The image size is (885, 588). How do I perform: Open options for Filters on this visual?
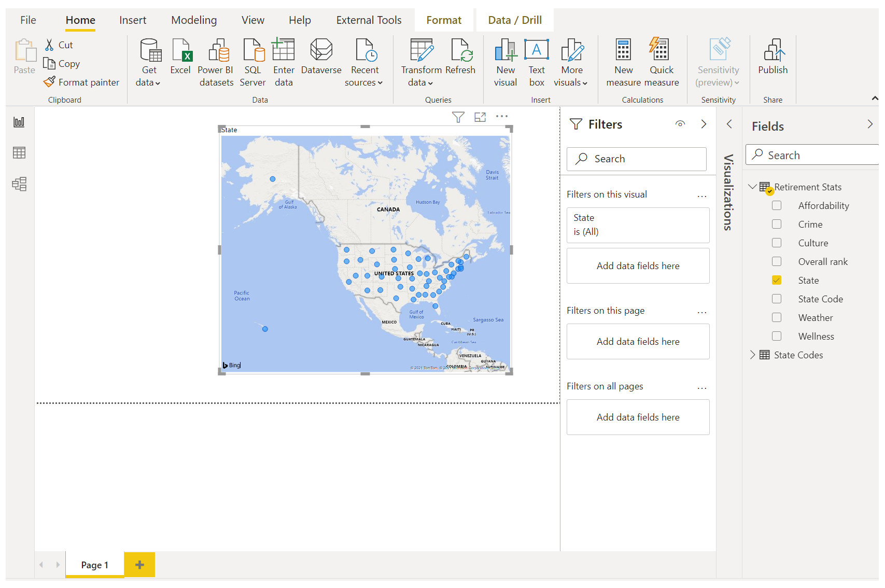click(702, 195)
